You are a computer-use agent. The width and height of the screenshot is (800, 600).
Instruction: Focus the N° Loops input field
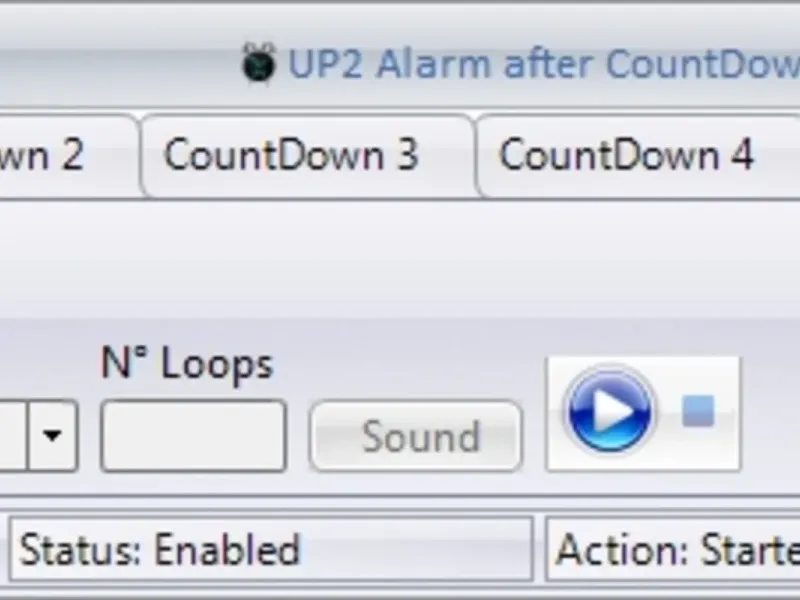[x=193, y=436]
